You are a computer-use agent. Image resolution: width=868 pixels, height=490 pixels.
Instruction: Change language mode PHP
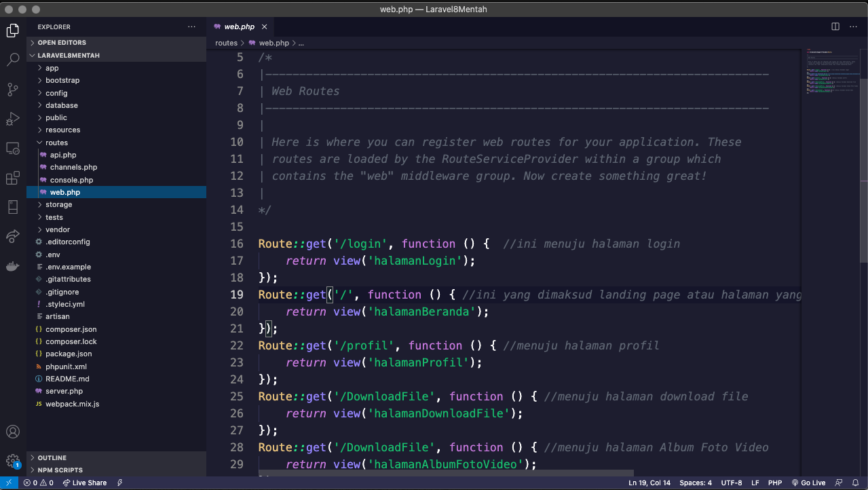point(775,483)
